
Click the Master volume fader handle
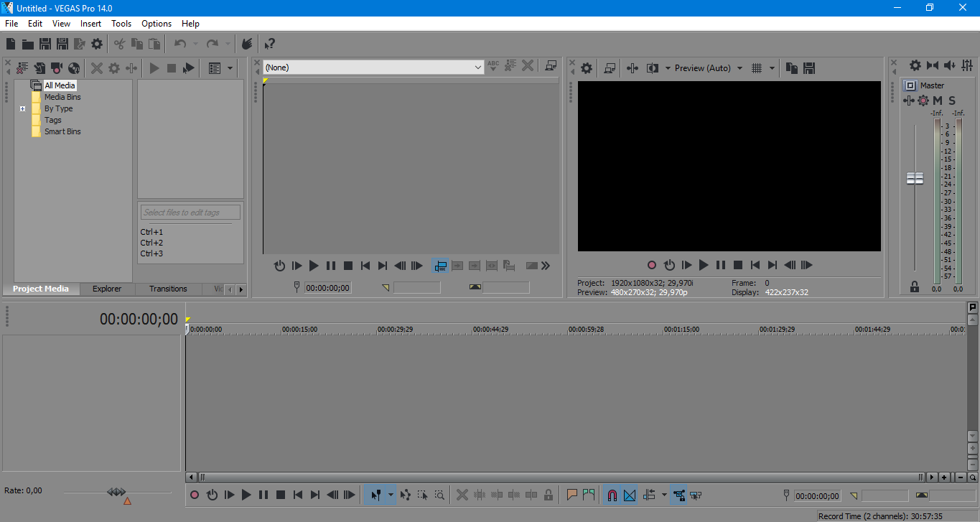[915, 178]
